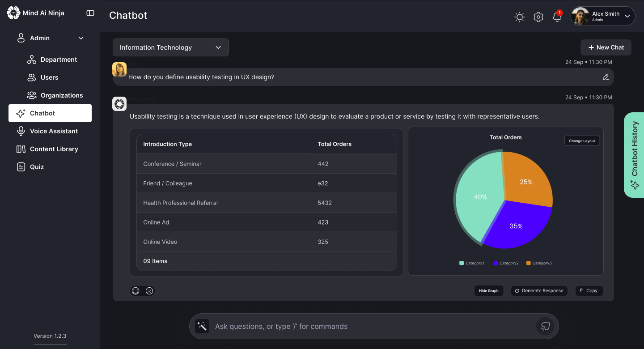Edit the user question with pencil icon
This screenshot has height=349, width=644.
coord(606,77)
